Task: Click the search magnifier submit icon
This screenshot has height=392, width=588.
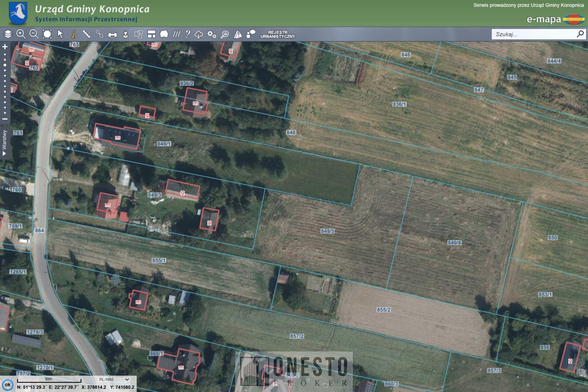Action: tap(580, 34)
